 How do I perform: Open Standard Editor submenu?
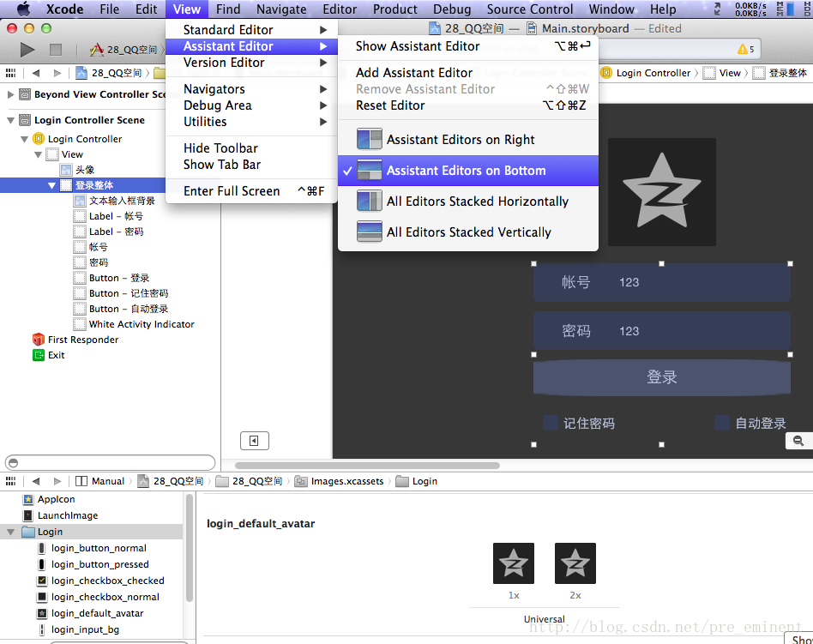click(x=252, y=30)
